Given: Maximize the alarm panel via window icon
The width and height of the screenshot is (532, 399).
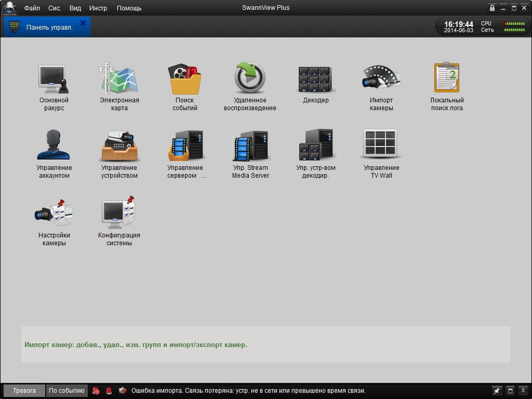Looking at the screenshot, I should click(510, 391).
